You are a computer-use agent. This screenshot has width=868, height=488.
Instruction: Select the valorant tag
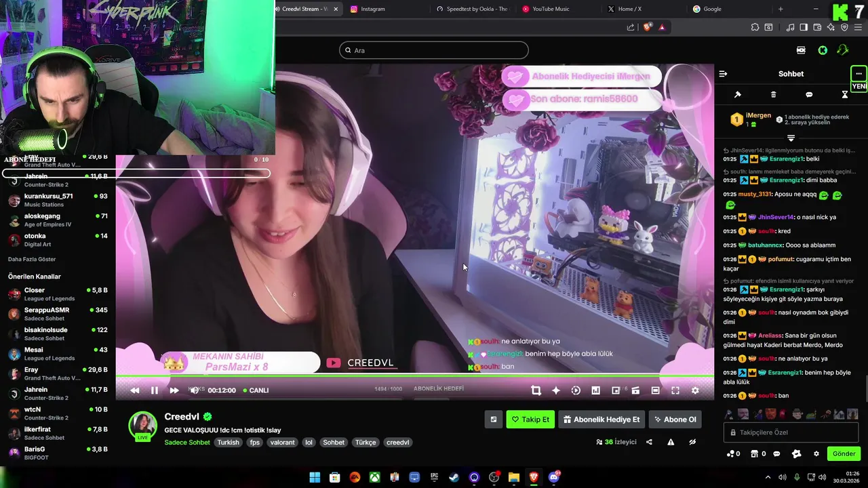pos(282,443)
